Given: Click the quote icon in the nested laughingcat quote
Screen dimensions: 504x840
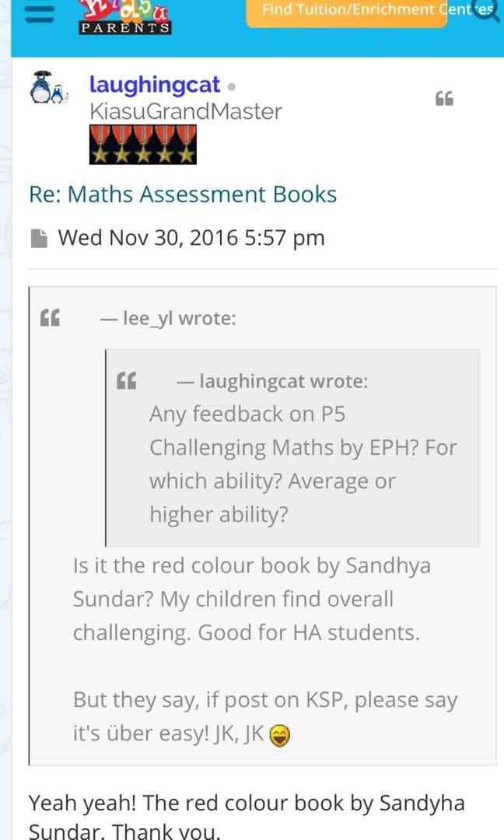Looking at the screenshot, I should (x=125, y=380).
